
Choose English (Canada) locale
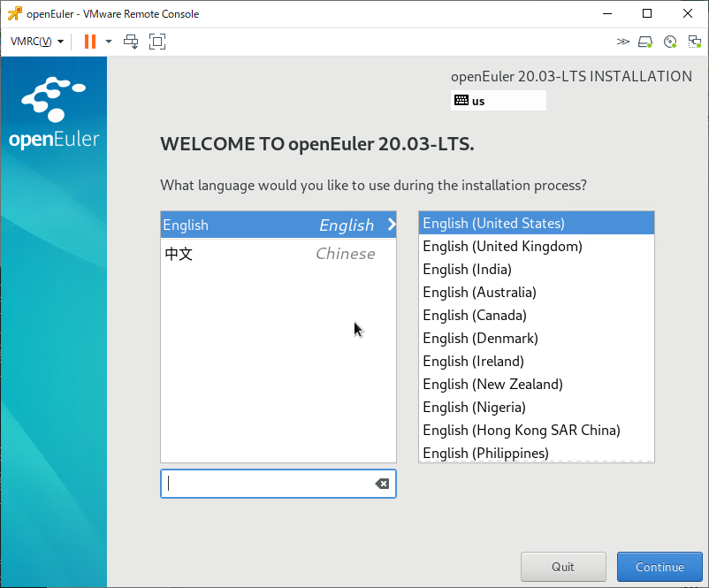tap(537, 316)
